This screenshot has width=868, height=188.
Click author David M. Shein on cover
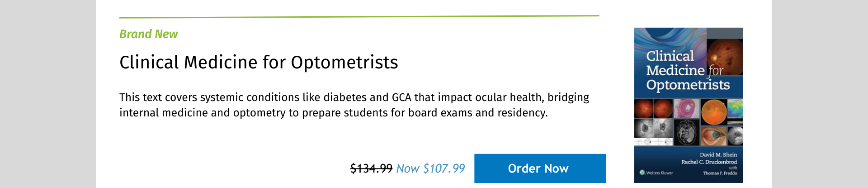pyautogui.click(x=718, y=154)
